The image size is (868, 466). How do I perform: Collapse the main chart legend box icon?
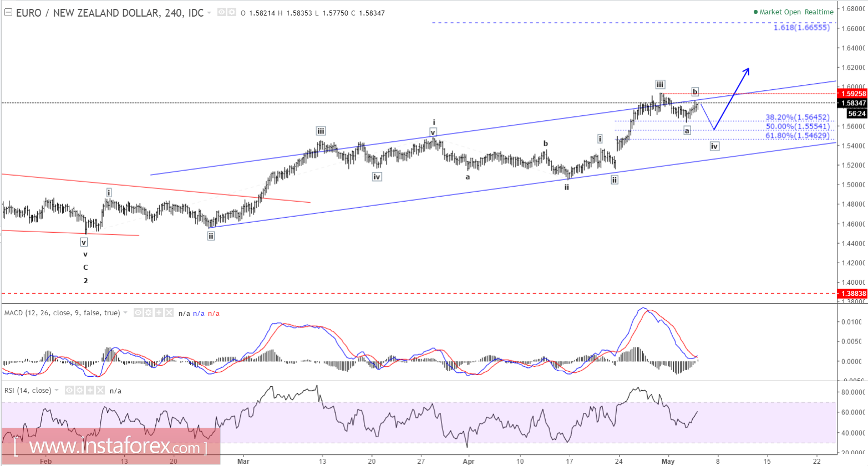[x=8, y=12]
